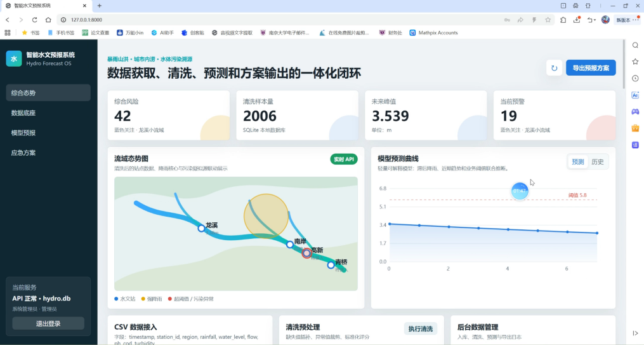Image resolution: width=644 pixels, height=345 pixels.
Task: Click the 实时 API badge
Action: 344,159
